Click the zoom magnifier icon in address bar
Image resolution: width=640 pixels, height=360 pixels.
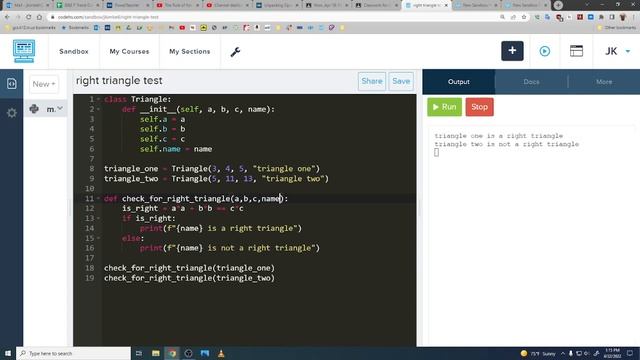coord(502,17)
